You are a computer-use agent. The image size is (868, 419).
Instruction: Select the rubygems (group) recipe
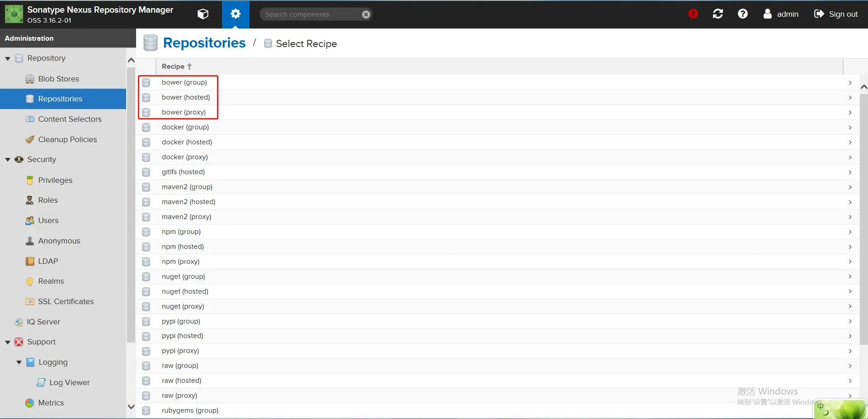(x=498, y=410)
